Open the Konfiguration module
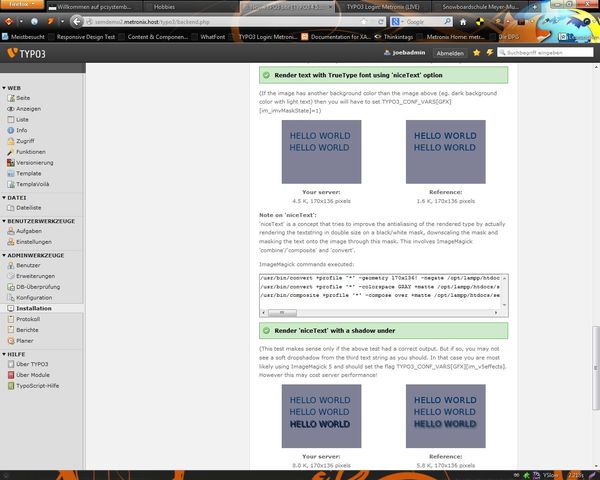Image resolution: width=600 pixels, height=480 pixels. point(29,297)
